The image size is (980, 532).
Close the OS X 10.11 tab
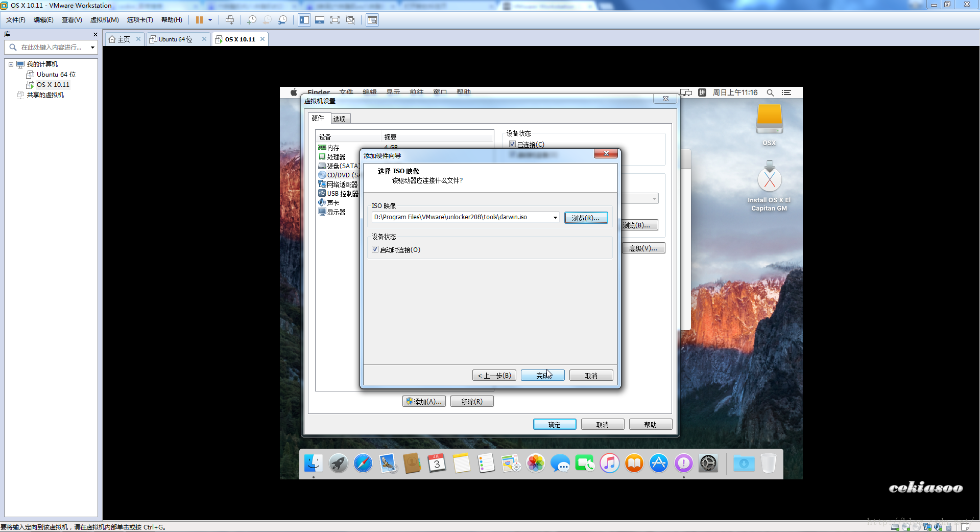(262, 39)
